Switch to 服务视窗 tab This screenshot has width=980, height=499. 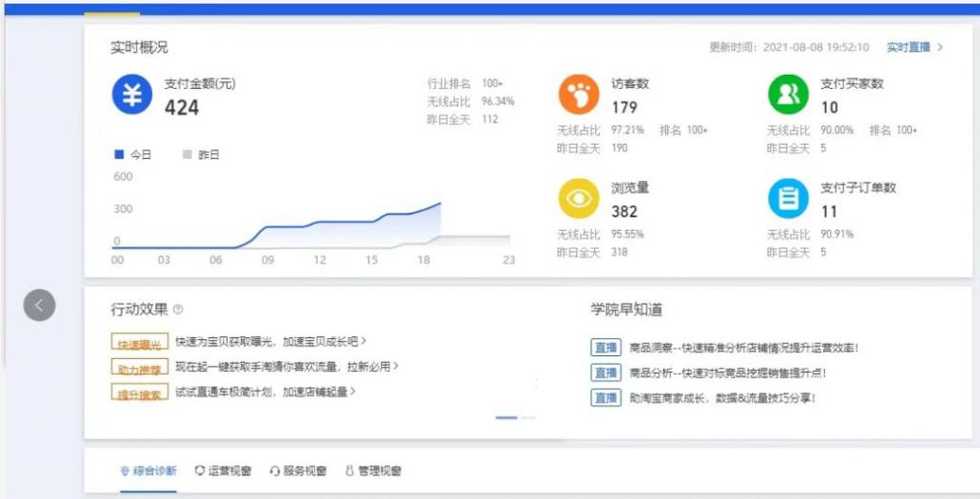(299, 471)
